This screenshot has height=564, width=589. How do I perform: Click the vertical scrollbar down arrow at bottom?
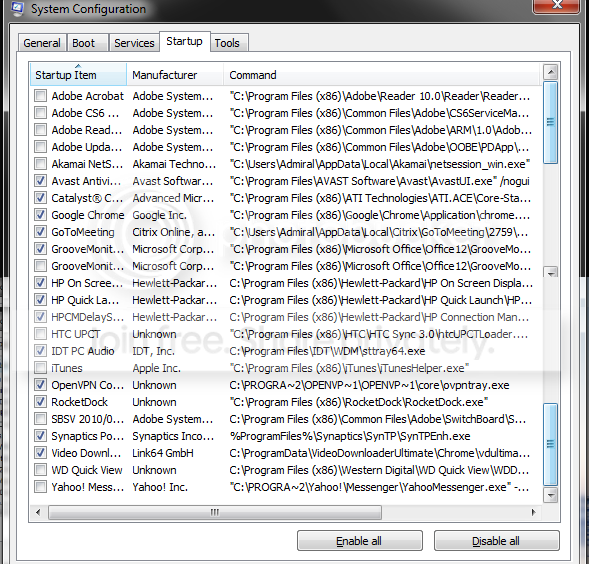click(x=551, y=496)
